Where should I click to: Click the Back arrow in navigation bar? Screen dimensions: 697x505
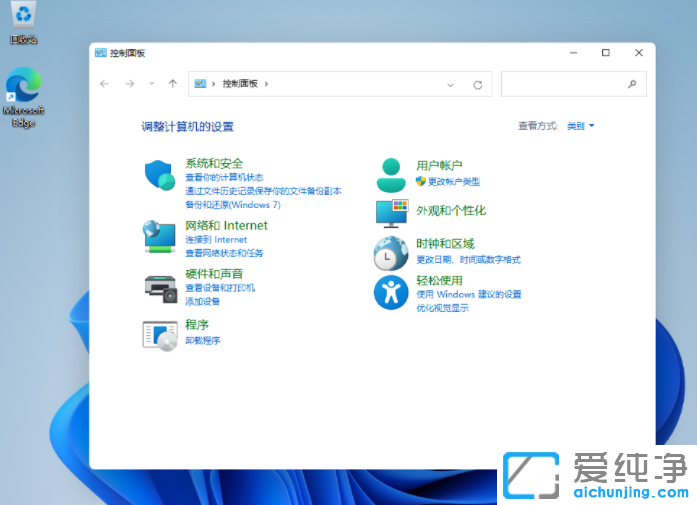[104, 84]
